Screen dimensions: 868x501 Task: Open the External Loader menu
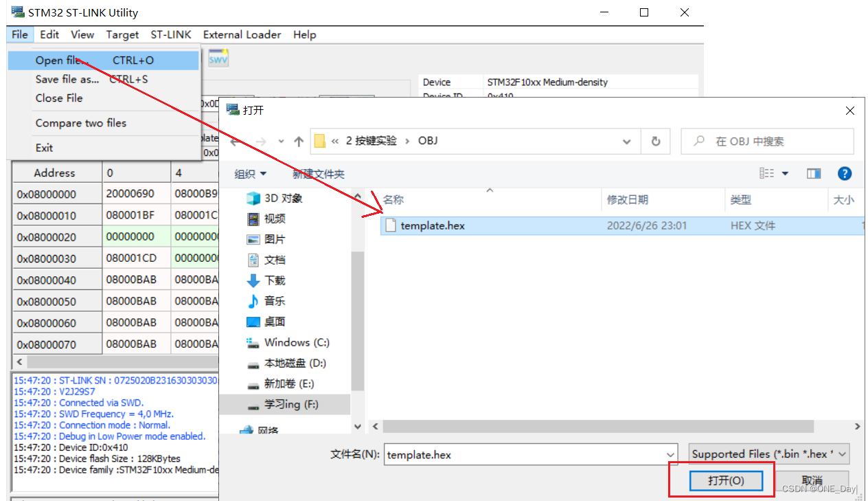pos(242,34)
